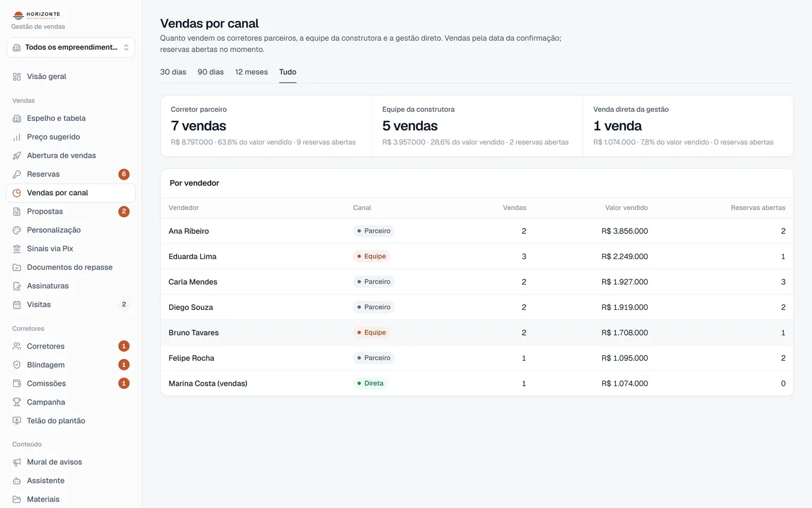Click the Mural de avisos megaphone icon

[x=17, y=462]
